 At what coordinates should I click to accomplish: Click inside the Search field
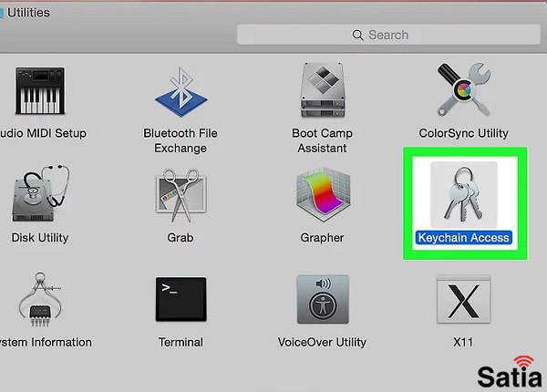[x=388, y=35]
